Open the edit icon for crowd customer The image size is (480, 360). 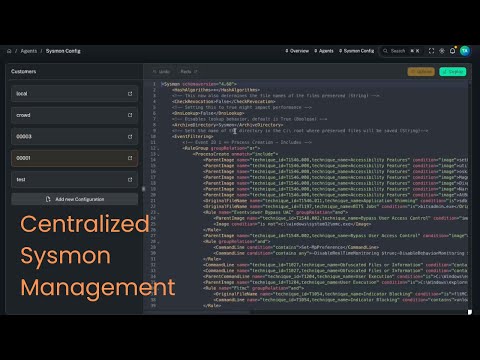coord(130,115)
